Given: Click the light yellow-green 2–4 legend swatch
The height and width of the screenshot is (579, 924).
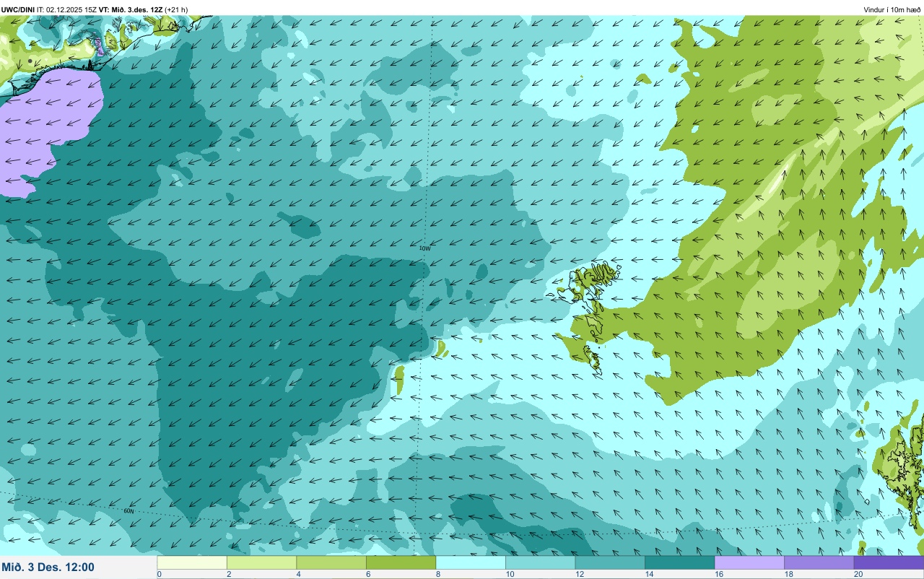Looking at the screenshot, I should (261, 562).
